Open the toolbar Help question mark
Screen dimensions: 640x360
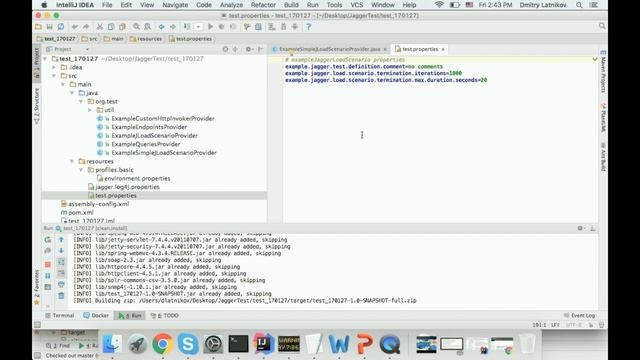pyautogui.click(x=309, y=27)
